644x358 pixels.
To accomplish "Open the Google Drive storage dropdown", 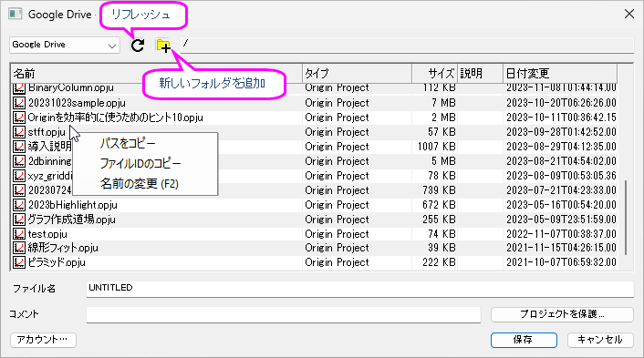I will 65,45.
